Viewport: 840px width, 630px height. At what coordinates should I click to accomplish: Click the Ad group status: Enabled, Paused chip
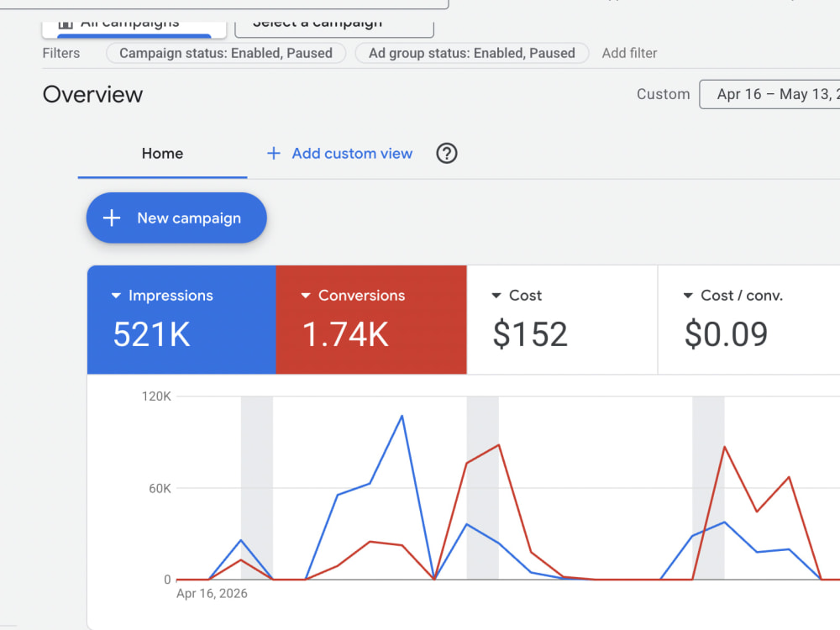(x=471, y=53)
